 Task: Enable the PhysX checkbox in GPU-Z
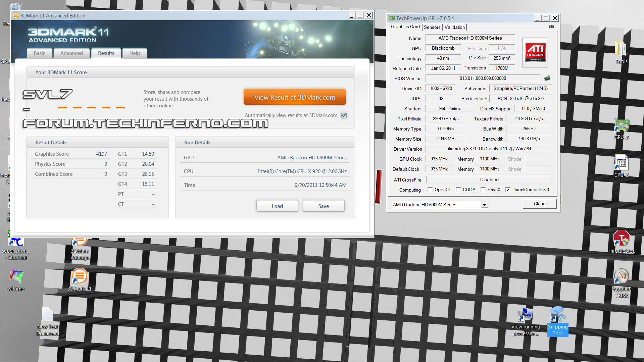pyautogui.click(x=483, y=190)
